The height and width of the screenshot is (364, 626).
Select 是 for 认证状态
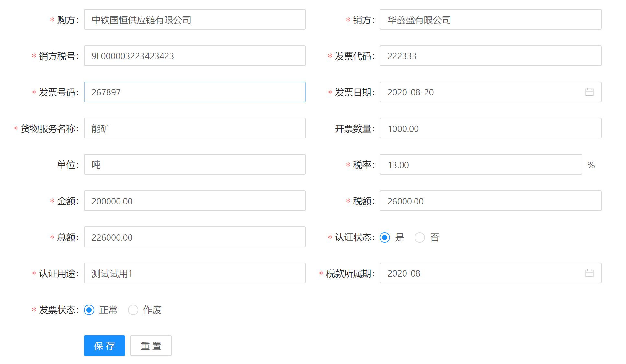385,237
